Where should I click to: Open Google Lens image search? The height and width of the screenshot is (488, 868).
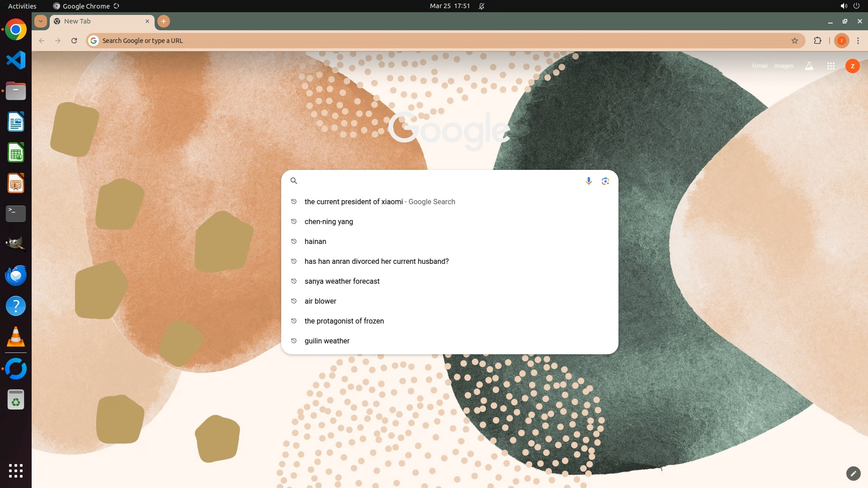coord(605,181)
